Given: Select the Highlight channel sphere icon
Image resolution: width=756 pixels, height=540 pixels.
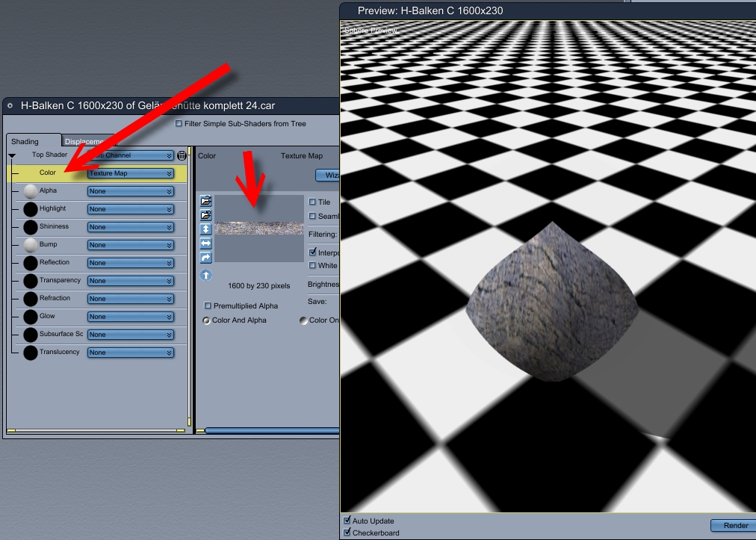Looking at the screenshot, I should (x=31, y=209).
